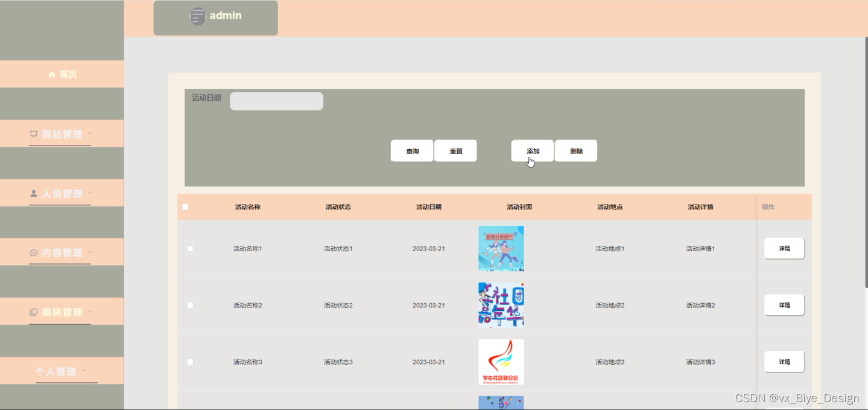Click the 删除 delete button
Viewport: 868px width, 410px height.
pos(576,151)
